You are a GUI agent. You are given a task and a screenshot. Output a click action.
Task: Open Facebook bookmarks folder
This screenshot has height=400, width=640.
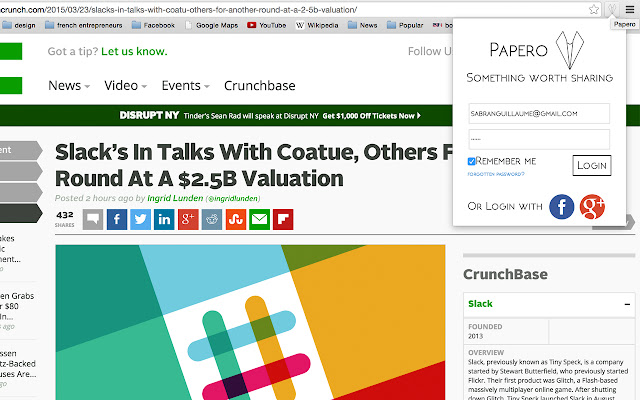coord(153,25)
